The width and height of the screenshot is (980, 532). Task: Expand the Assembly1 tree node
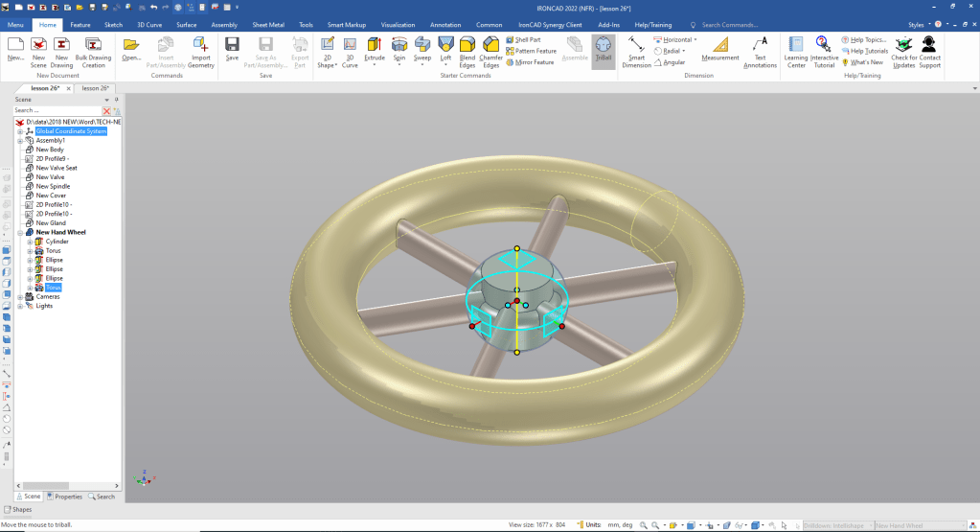click(x=20, y=141)
